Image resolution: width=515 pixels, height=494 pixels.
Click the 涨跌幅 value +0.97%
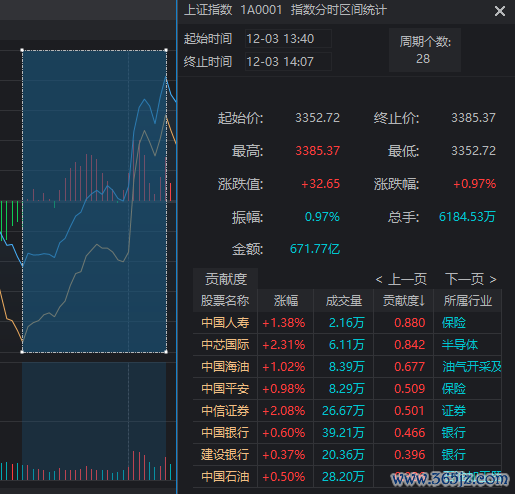coord(474,184)
